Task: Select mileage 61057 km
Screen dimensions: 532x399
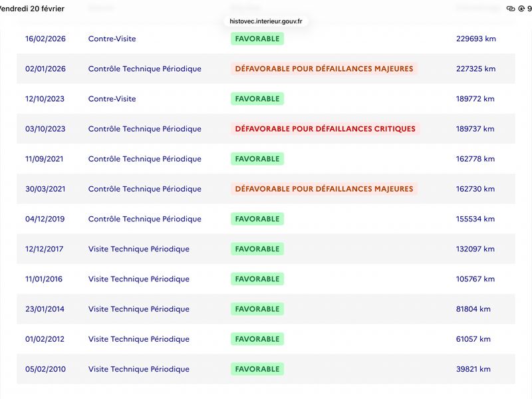Action: 473,339
